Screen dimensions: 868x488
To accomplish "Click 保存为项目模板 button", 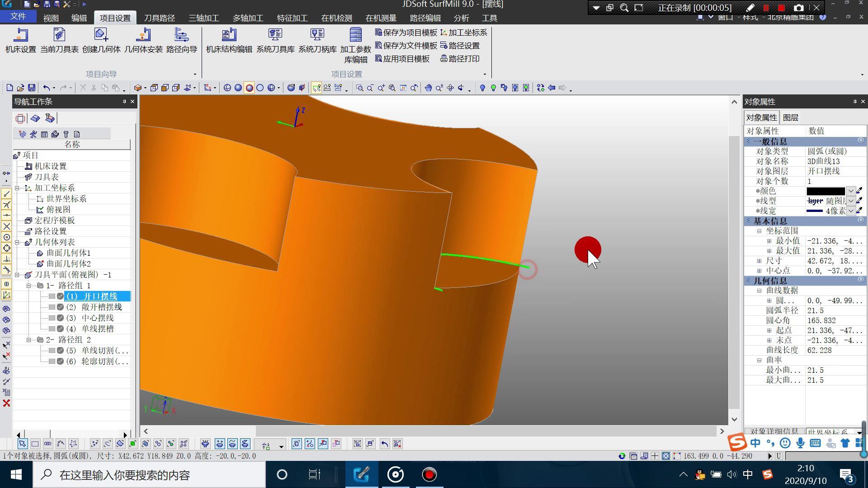I will 406,33.
